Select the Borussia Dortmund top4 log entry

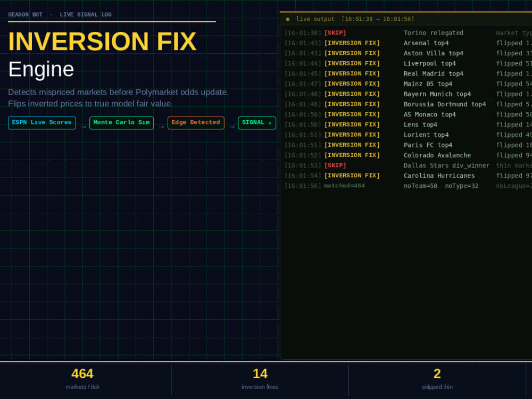tap(408, 104)
